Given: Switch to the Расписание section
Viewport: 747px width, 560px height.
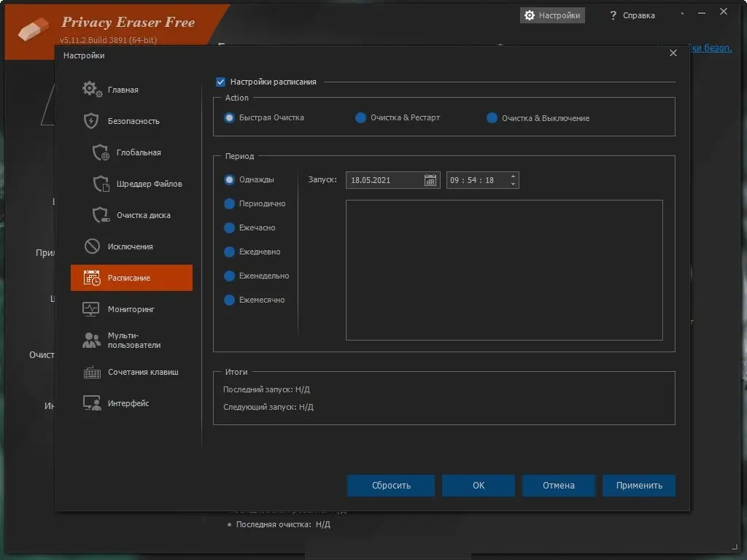Looking at the screenshot, I should tap(130, 278).
